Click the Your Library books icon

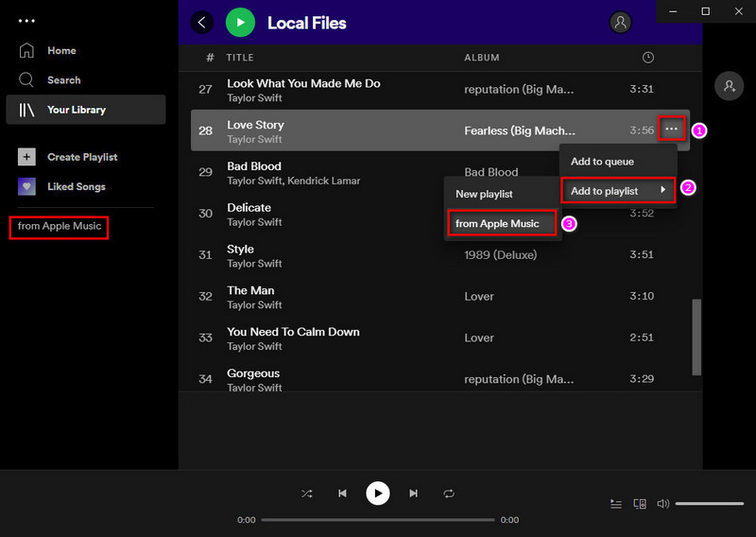[26, 110]
